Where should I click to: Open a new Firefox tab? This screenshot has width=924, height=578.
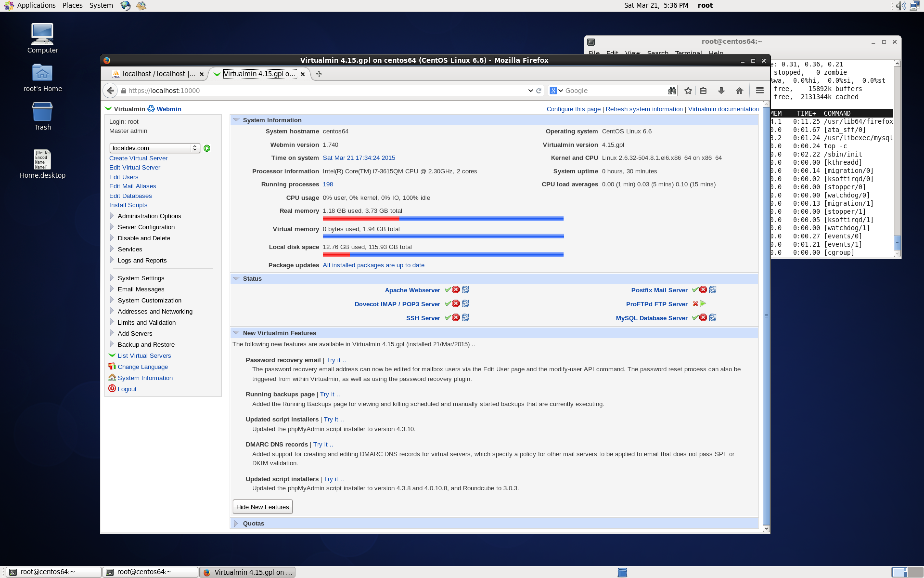318,74
